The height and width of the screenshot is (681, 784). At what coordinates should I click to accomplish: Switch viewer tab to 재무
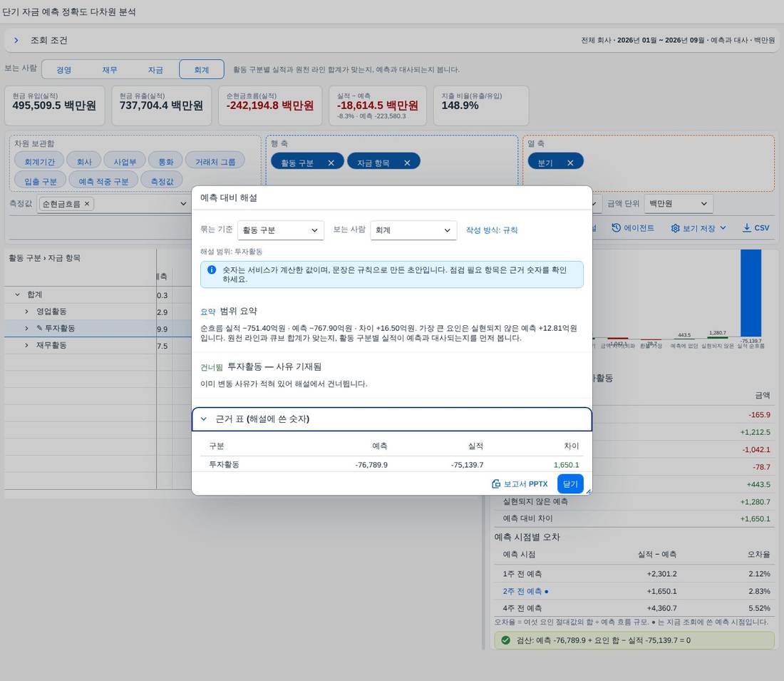click(110, 70)
